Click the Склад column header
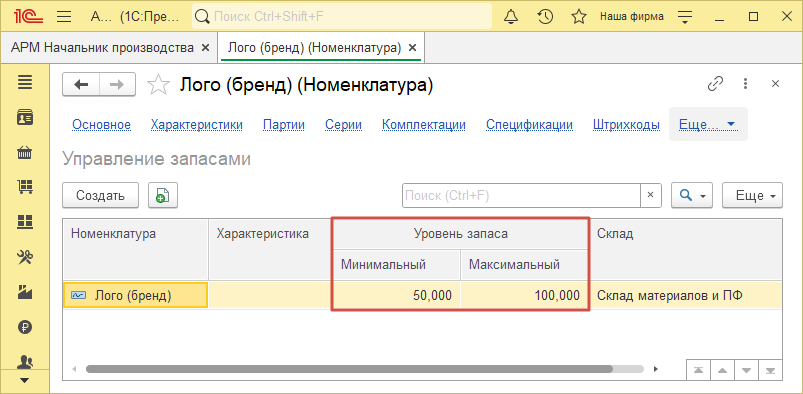Viewport: 803px width, 394px height. point(686,250)
